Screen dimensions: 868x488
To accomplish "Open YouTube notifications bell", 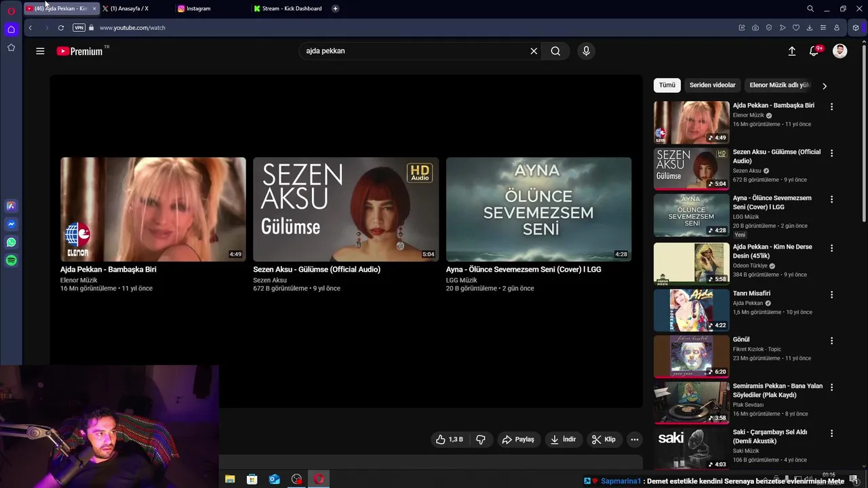I will click(x=814, y=51).
